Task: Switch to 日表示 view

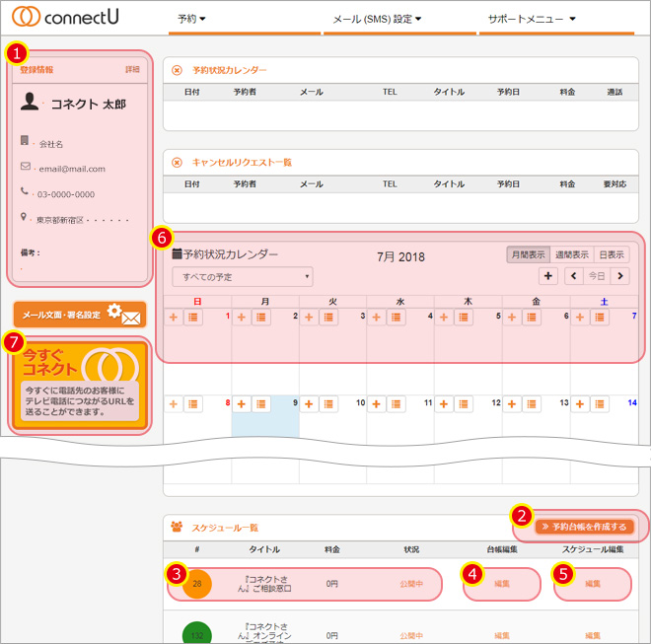Action: [x=612, y=254]
